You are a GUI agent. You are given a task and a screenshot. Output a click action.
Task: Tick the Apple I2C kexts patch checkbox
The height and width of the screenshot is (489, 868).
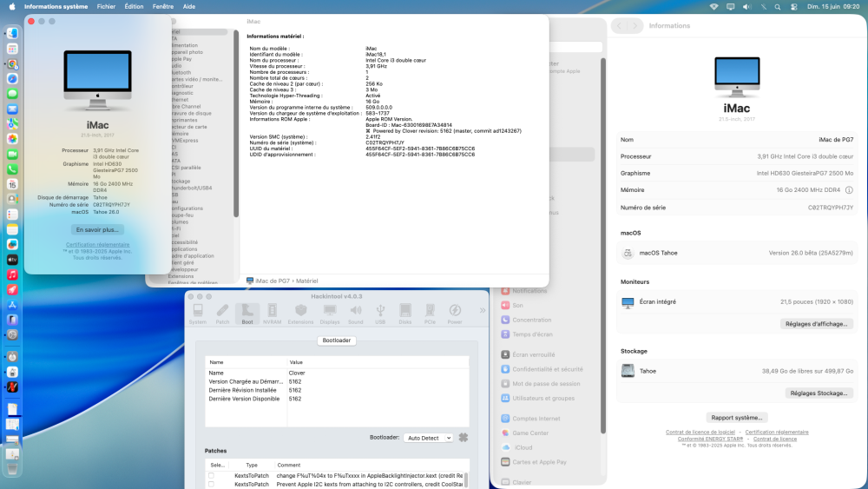211,484
